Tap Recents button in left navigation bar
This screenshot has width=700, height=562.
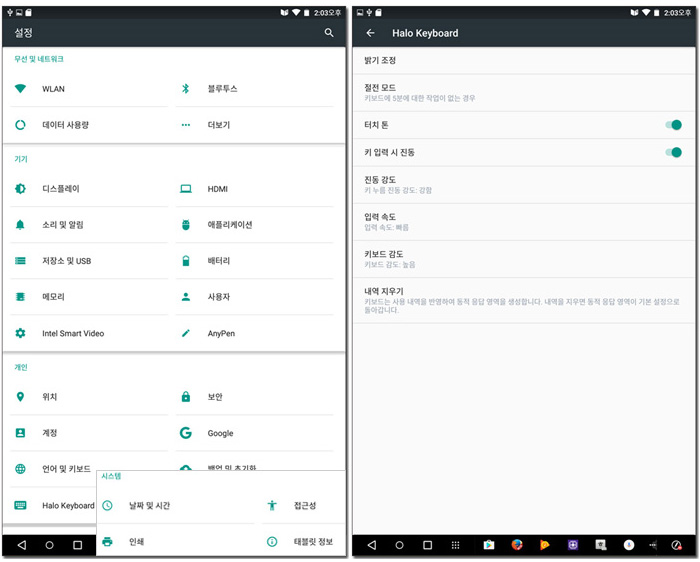tap(78, 545)
